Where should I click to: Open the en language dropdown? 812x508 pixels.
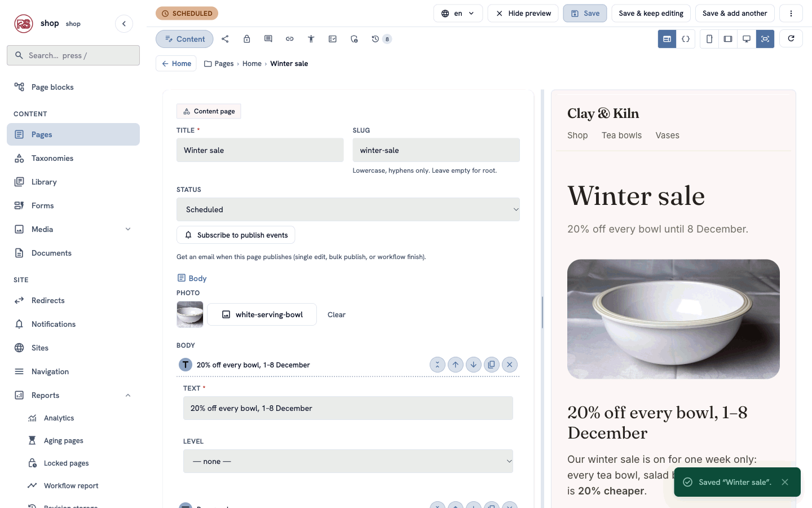(458, 14)
